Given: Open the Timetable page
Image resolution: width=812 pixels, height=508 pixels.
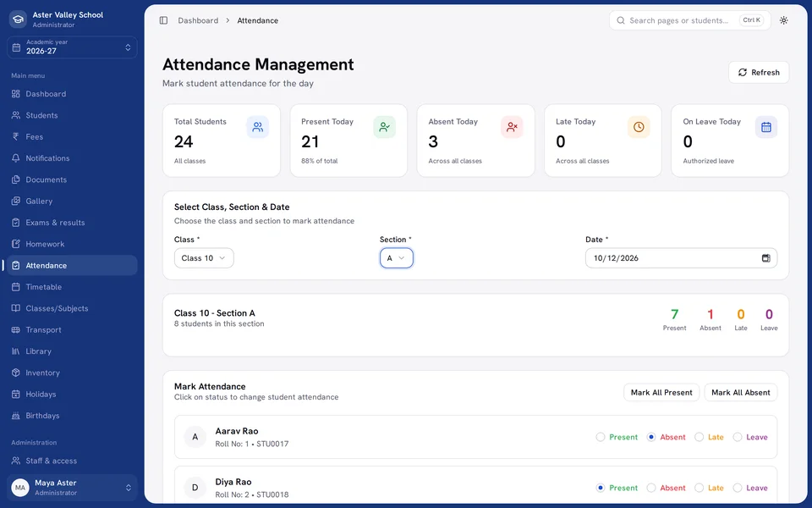Looking at the screenshot, I should pyautogui.click(x=70, y=287).
